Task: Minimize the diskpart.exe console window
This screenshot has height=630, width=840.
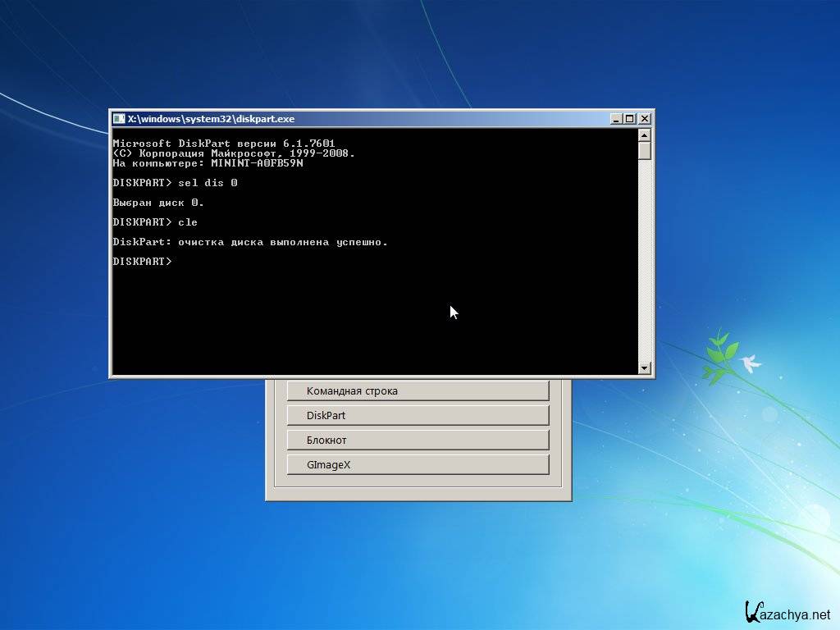Action: [x=616, y=119]
